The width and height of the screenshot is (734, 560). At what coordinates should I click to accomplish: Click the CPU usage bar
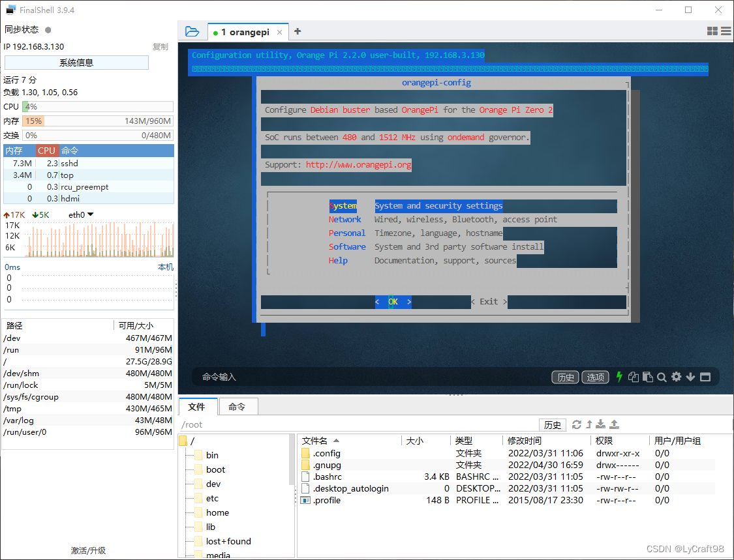[98, 107]
